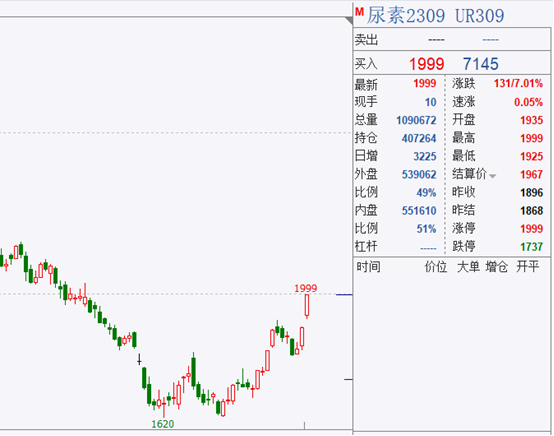Image resolution: width=554 pixels, height=436 pixels.
Task: Click the lower blue price marker at chart edge
Action: click(348, 379)
